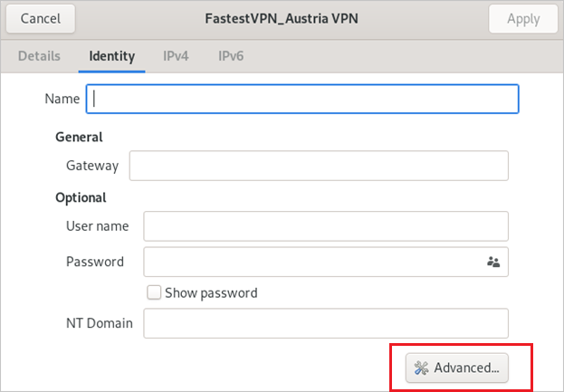
Task: Select the User name input box
Action: [326, 226]
